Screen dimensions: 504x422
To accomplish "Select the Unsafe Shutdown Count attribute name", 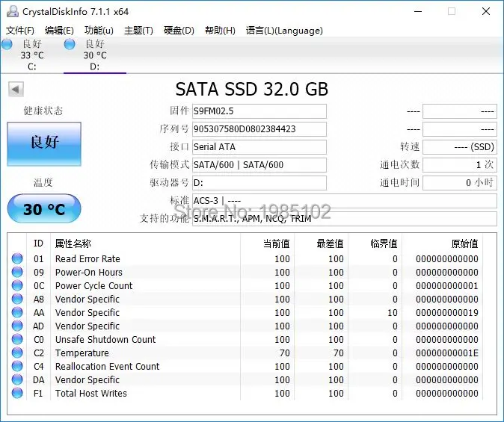I will [x=105, y=339].
